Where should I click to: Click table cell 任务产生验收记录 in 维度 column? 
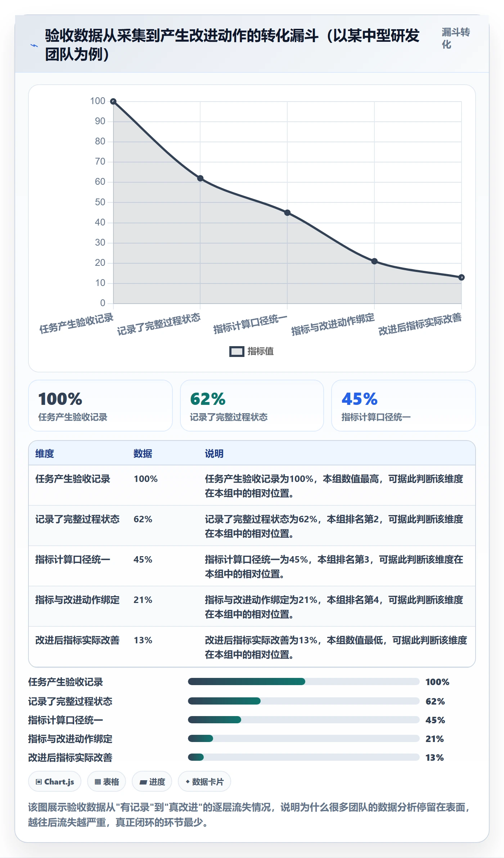(73, 479)
